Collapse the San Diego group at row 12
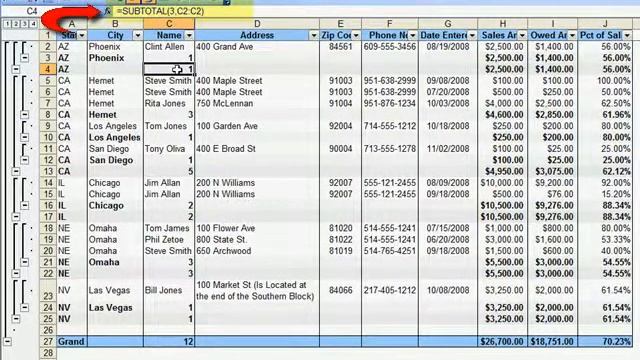The width and height of the screenshot is (640, 360). click(x=24, y=160)
